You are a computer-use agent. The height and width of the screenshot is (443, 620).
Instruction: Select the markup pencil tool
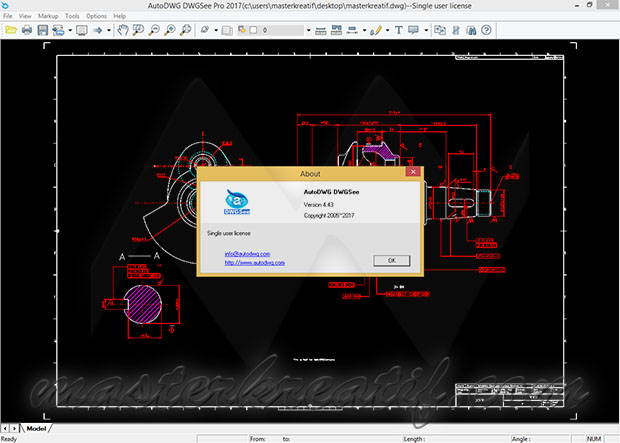[376, 30]
